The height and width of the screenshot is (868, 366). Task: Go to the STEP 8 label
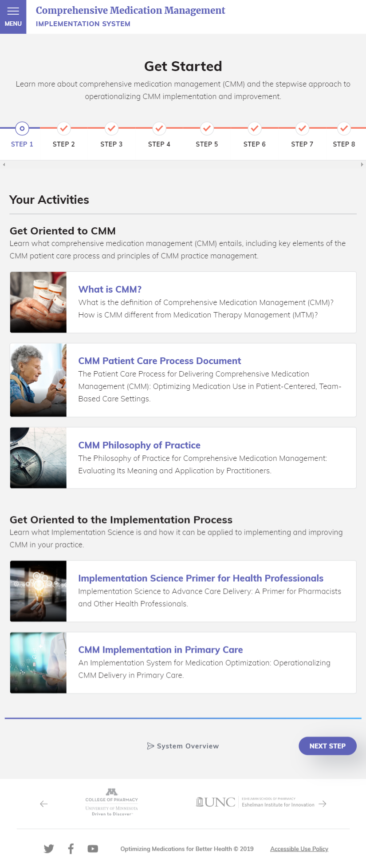point(344,144)
